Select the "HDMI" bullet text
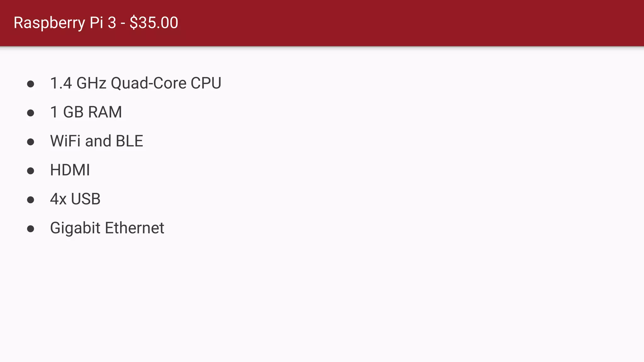 (70, 170)
